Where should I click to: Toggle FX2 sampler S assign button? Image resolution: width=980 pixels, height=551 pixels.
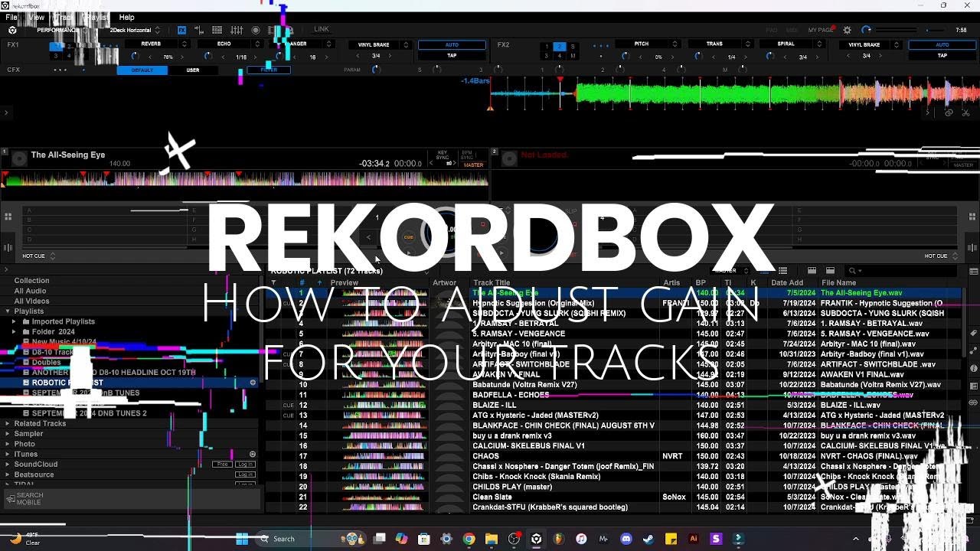[x=572, y=47]
